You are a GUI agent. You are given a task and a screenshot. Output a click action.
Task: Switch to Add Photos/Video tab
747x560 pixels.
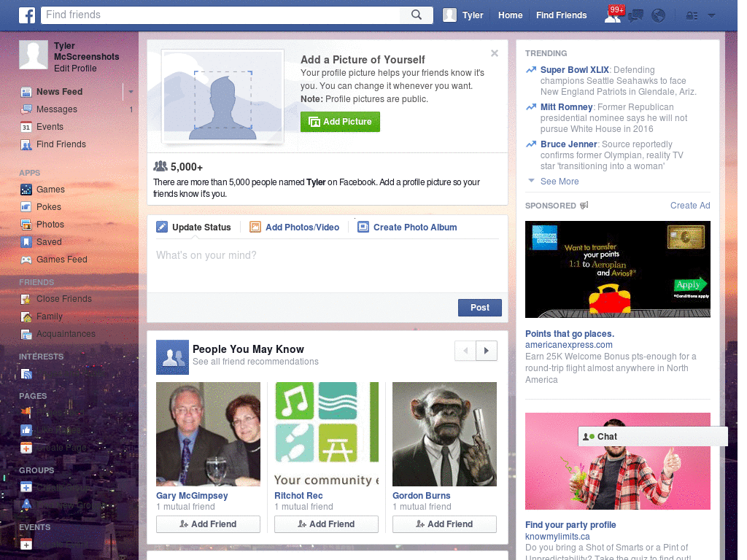[x=295, y=227]
